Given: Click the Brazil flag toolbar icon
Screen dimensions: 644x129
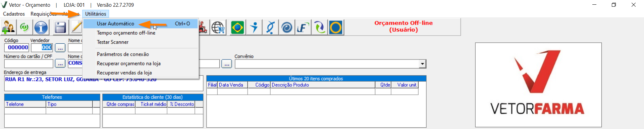Looking at the screenshot, I should click(237, 27).
